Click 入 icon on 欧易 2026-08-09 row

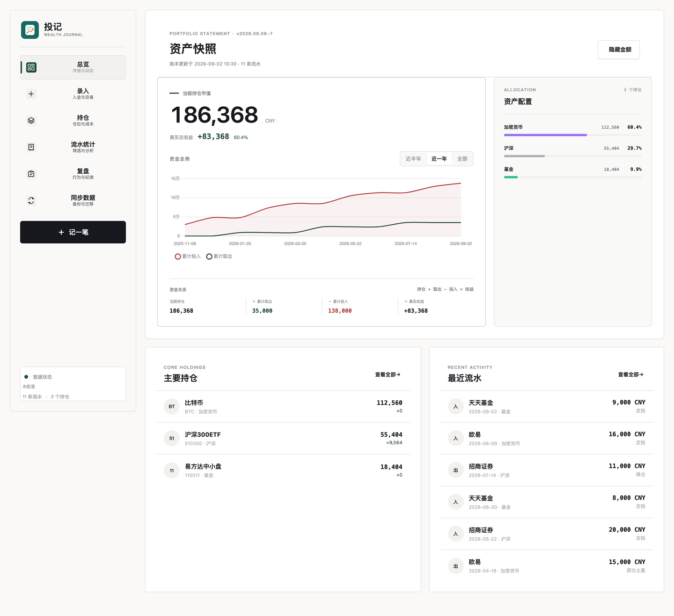pyautogui.click(x=455, y=438)
